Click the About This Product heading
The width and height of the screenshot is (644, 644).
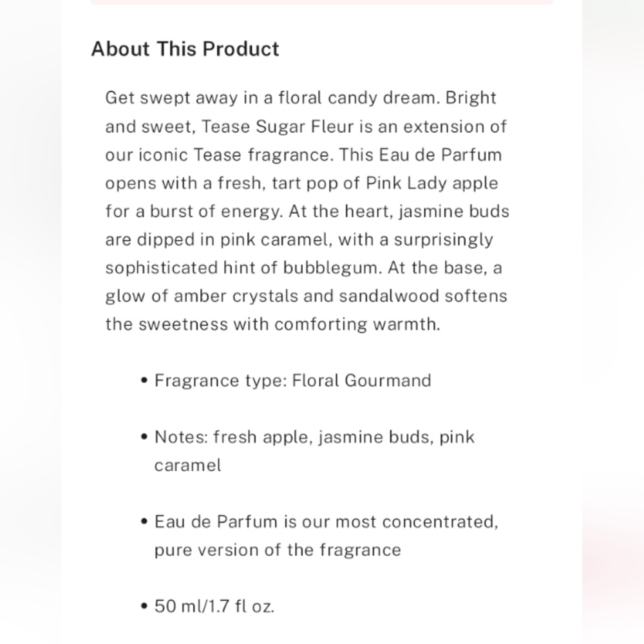pyautogui.click(x=185, y=49)
